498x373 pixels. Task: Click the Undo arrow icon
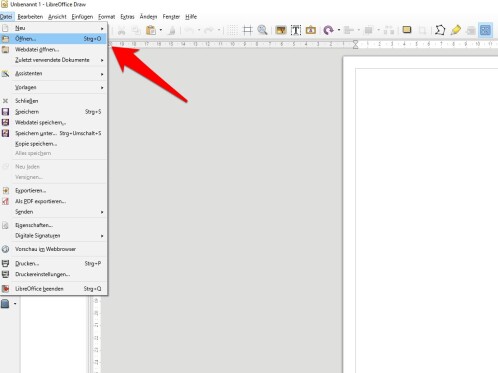(189, 30)
